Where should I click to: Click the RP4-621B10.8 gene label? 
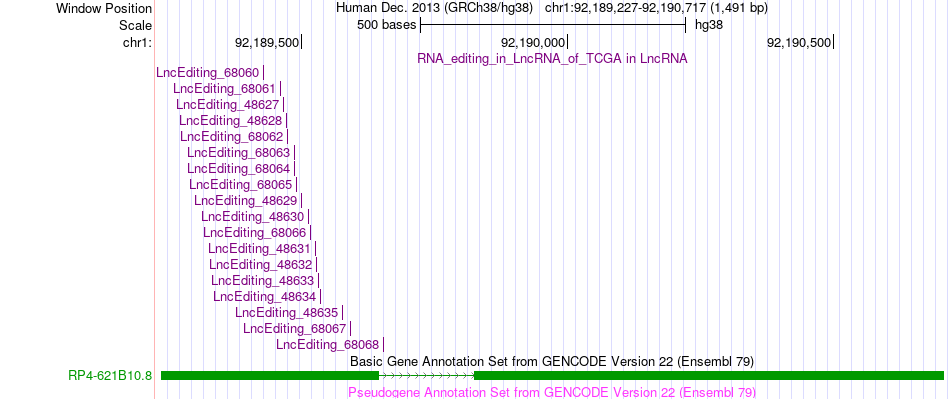pos(110,376)
